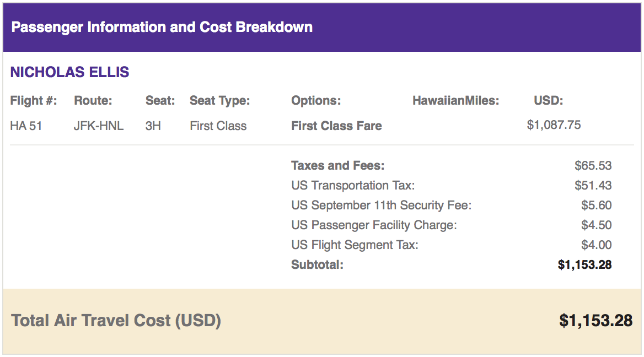644x357 pixels.
Task: Click the Total Air Travel Cost amount
Action: point(595,321)
